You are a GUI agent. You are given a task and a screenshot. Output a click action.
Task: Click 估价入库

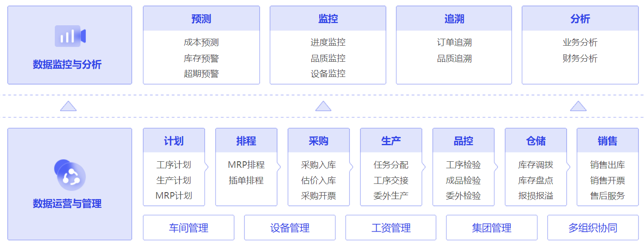click(x=318, y=180)
